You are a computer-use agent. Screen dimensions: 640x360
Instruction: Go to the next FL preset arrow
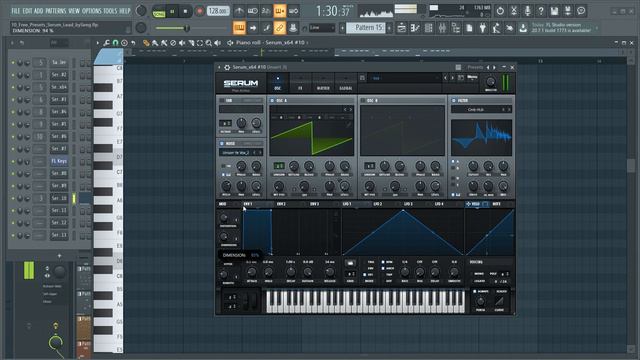[x=494, y=67]
